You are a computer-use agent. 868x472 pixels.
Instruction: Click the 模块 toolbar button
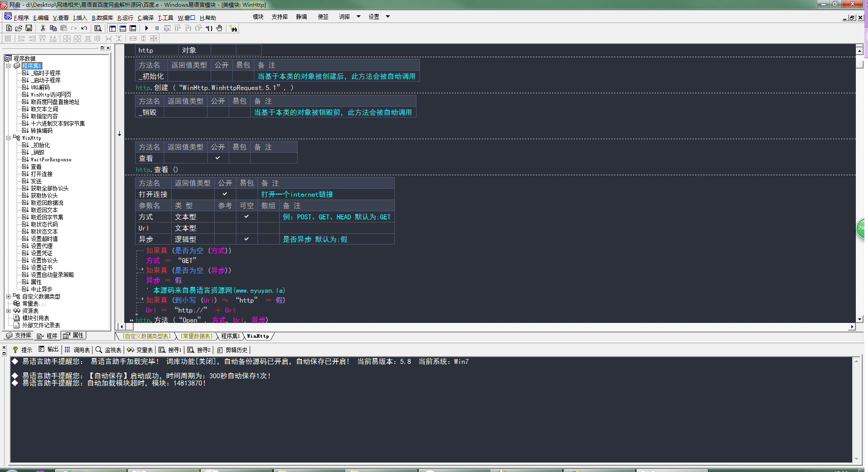[258, 17]
